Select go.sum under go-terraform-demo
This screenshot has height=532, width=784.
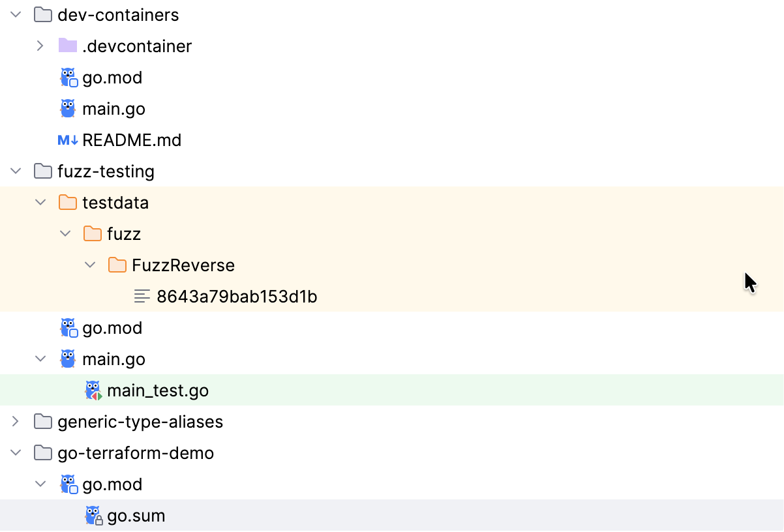[x=135, y=515]
